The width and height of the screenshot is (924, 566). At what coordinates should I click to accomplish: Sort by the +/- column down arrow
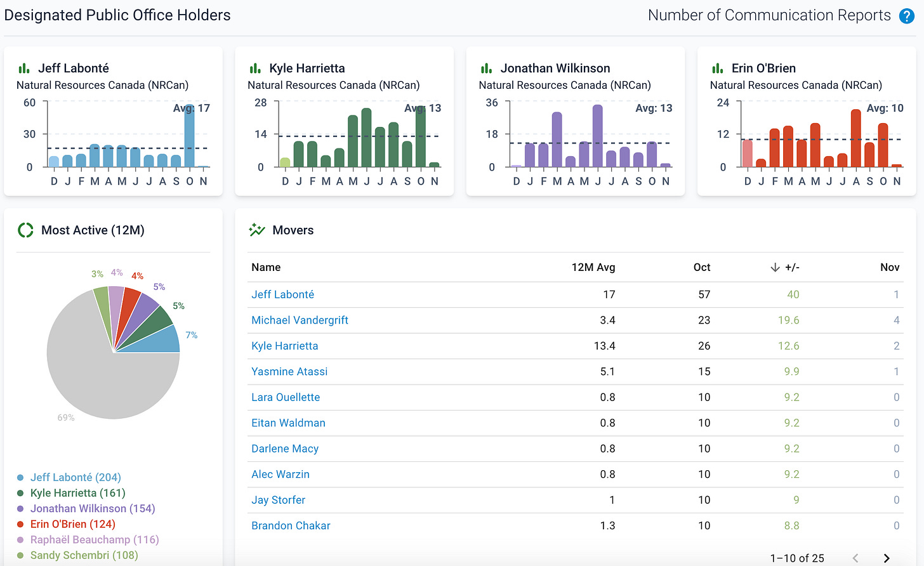[x=775, y=267]
